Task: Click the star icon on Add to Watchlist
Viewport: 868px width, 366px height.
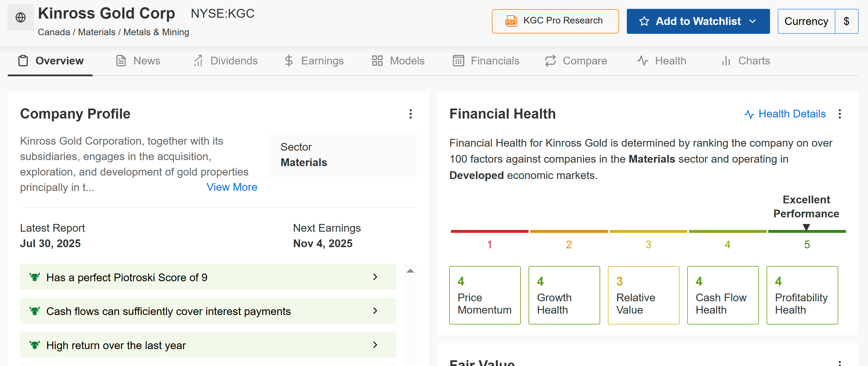Action: click(x=644, y=21)
